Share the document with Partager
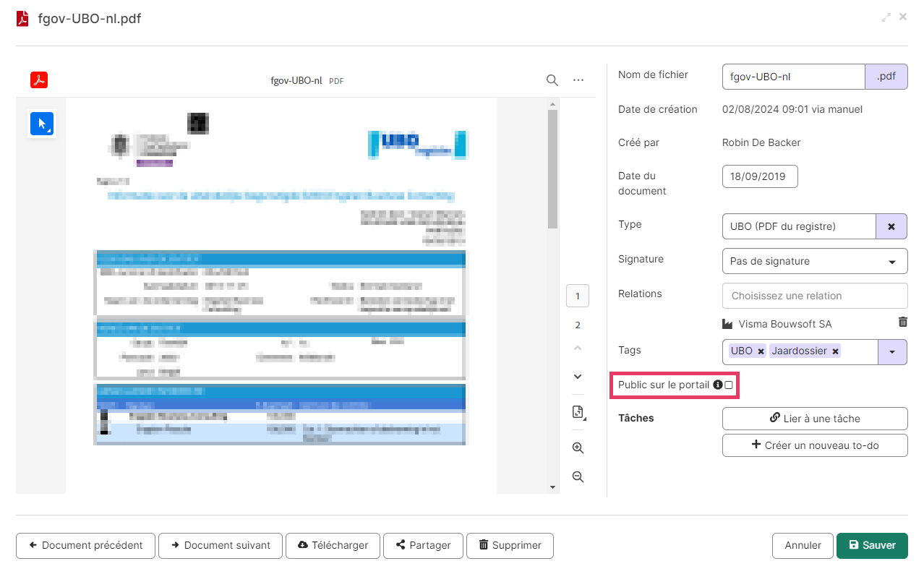 coord(423,546)
